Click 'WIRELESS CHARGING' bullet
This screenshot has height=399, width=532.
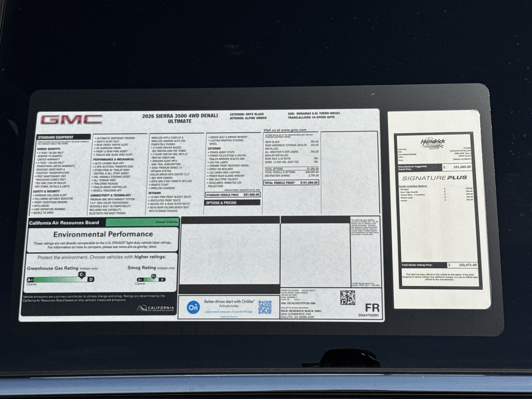162,188
